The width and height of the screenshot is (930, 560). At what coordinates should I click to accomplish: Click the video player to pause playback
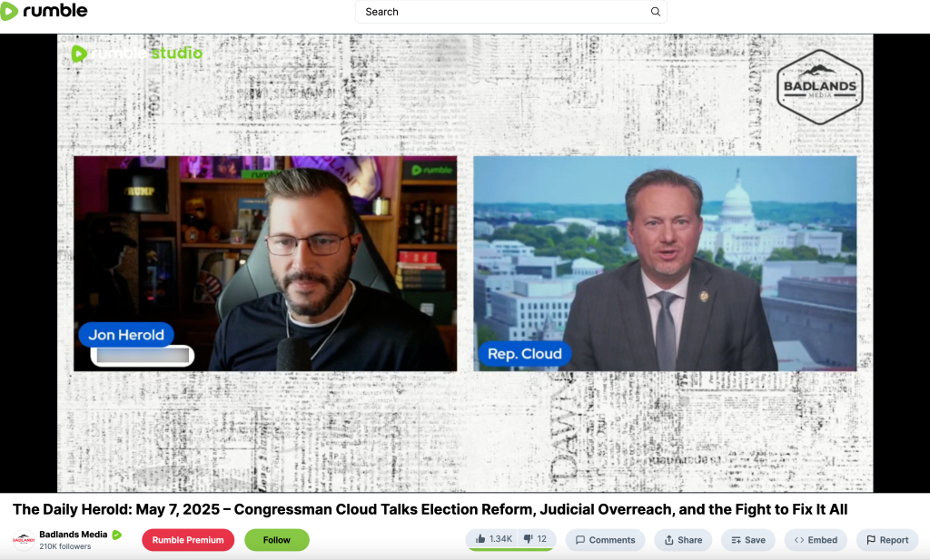coord(465,263)
